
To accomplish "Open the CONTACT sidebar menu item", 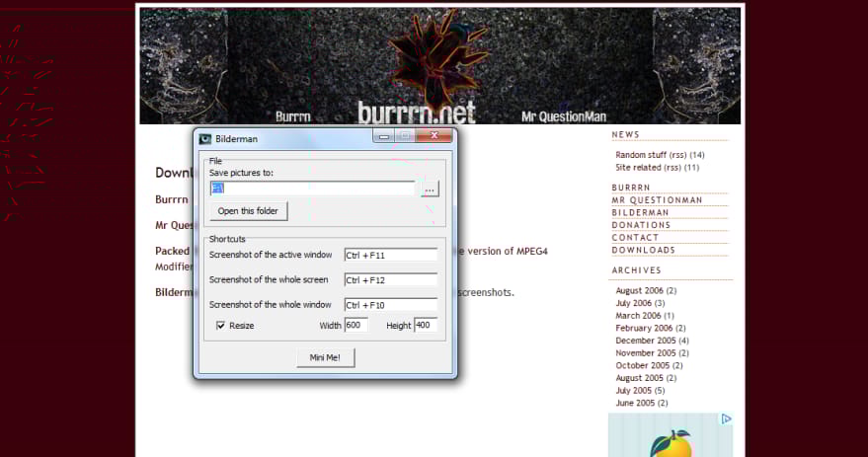I will [636, 238].
